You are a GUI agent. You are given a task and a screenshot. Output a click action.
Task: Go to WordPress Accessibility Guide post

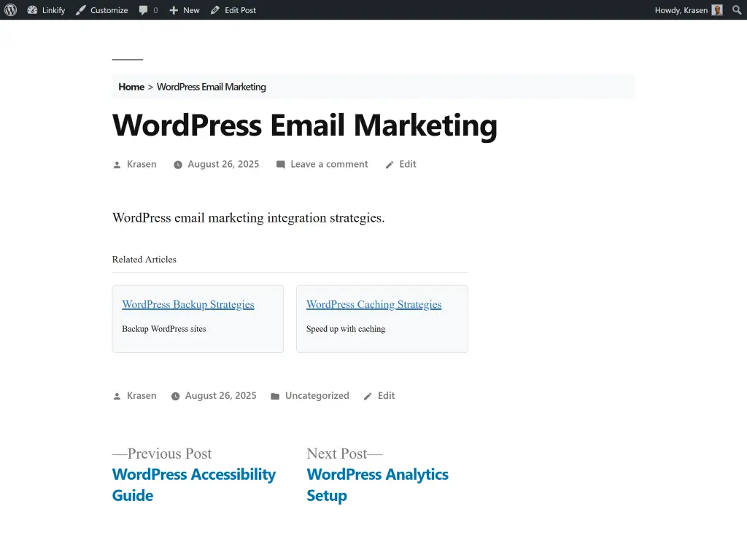point(194,485)
